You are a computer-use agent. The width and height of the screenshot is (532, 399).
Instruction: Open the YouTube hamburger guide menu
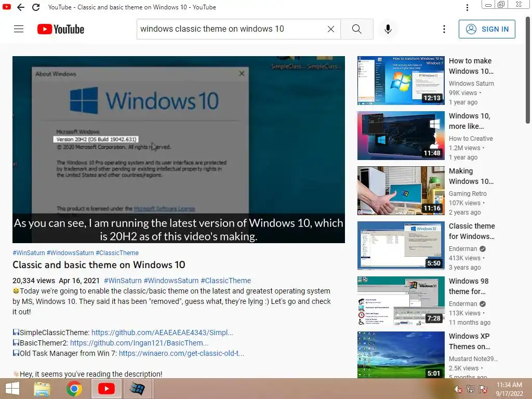coord(19,29)
